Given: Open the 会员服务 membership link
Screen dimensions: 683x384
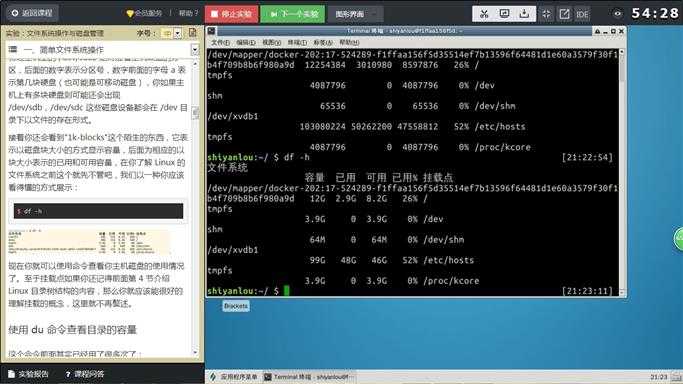Looking at the screenshot, I should 144,13.
